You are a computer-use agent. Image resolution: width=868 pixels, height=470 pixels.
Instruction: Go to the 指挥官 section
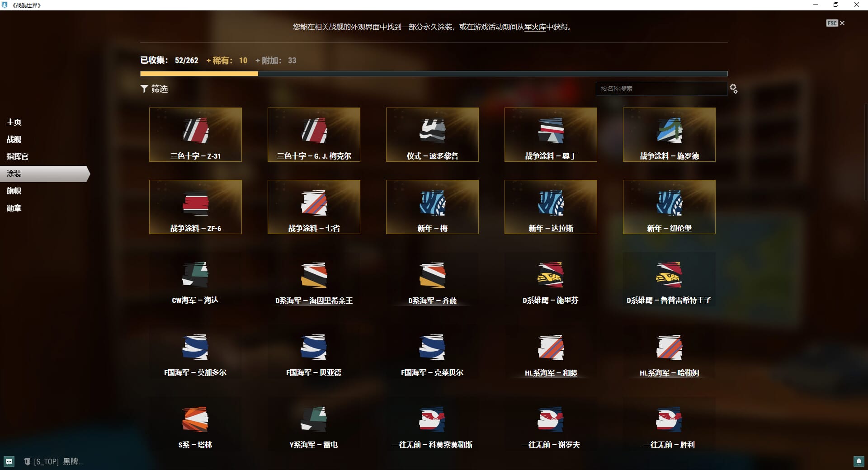pyautogui.click(x=18, y=156)
